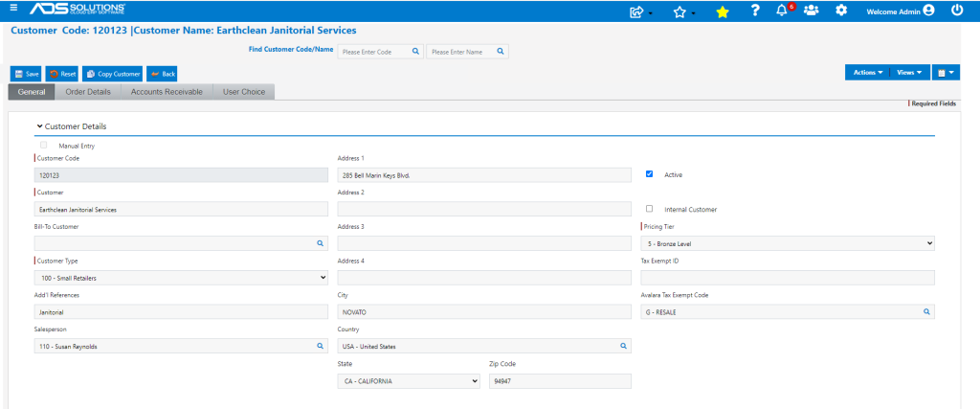Viewport: 980px width, 409px height.
Task: Click the City field showing NOVATO
Action: [484, 311]
